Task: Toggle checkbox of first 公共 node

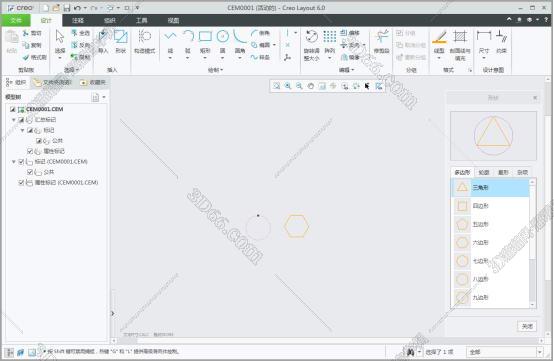Action: click(39, 141)
